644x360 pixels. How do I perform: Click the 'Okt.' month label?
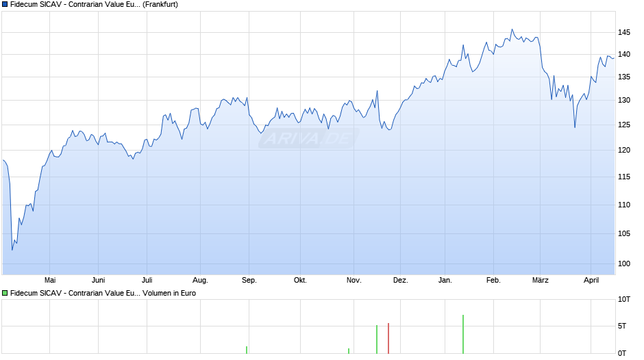pyautogui.click(x=300, y=280)
